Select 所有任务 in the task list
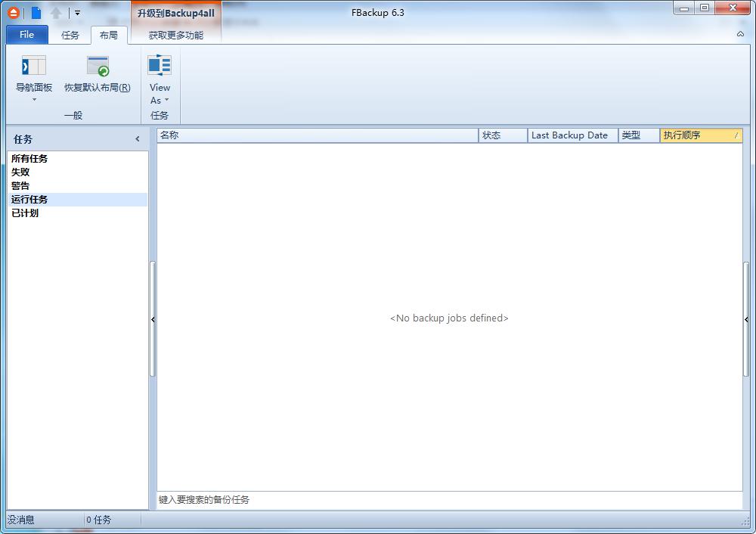The image size is (756, 534). 29,159
